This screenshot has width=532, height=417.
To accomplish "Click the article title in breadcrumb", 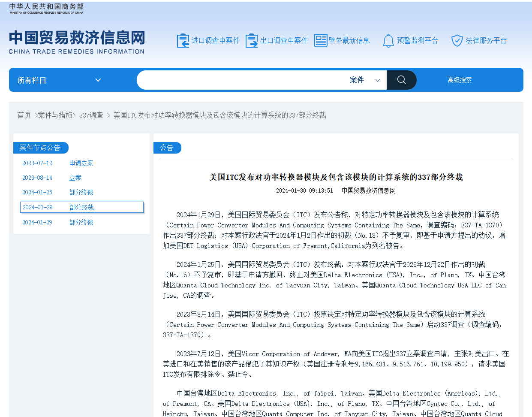I will pos(219,115).
